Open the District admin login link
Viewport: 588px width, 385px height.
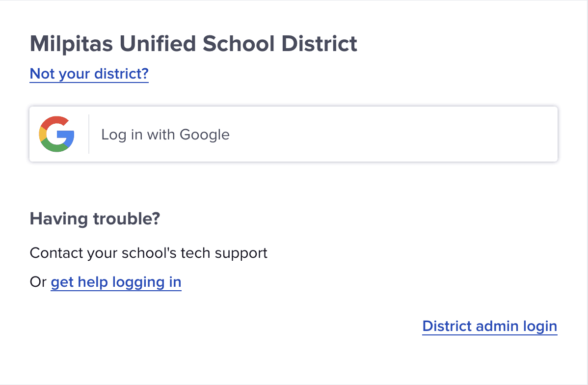tap(490, 327)
